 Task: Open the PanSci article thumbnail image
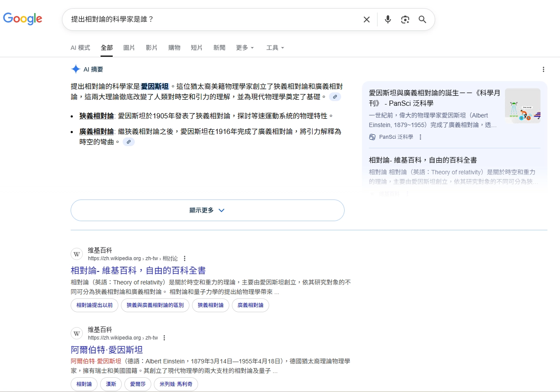pyautogui.click(x=523, y=105)
